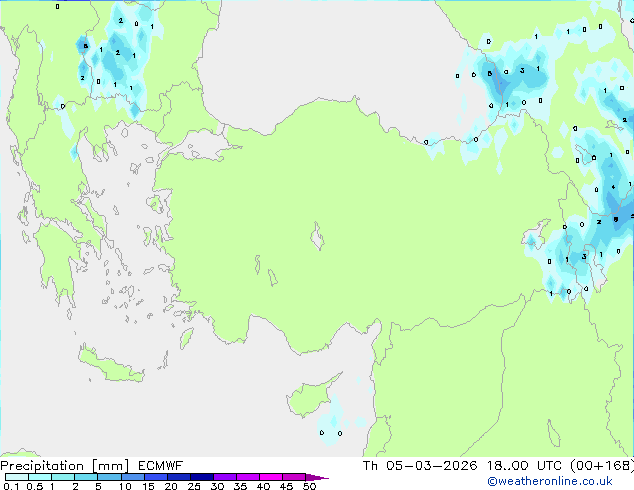Click the 40–45 mm magenta swatch
The height and width of the screenshot is (490, 634).
[271, 477]
